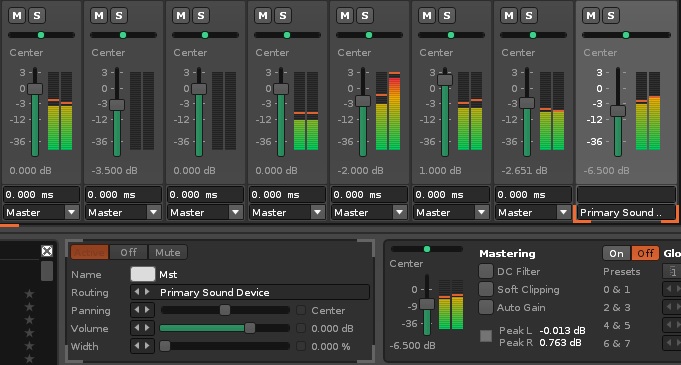Click the Volume slider in device panel
681x365 pixels.
pos(225,328)
